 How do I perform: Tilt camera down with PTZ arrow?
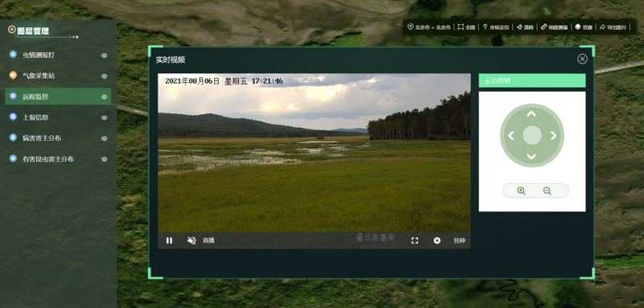coord(531,156)
